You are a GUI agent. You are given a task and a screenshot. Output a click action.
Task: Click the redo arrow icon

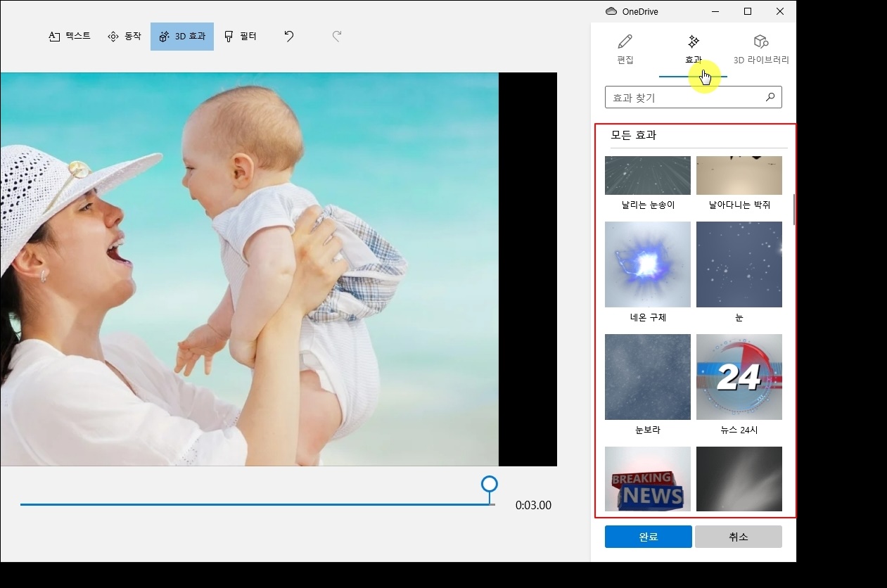pos(337,37)
